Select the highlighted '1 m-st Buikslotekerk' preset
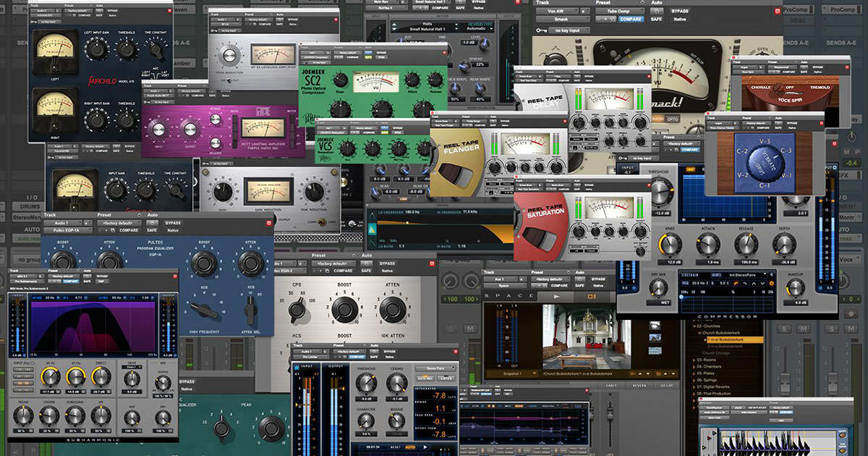This screenshot has width=868, height=456. tap(734, 339)
